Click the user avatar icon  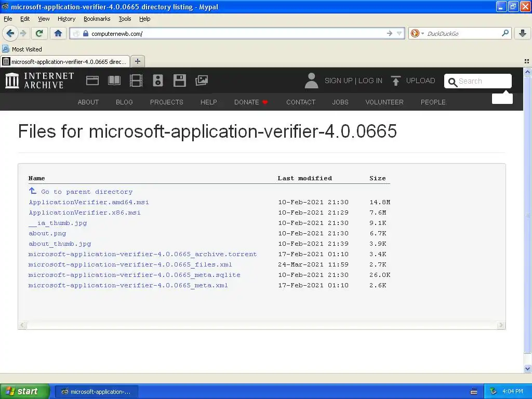click(x=311, y=81)
